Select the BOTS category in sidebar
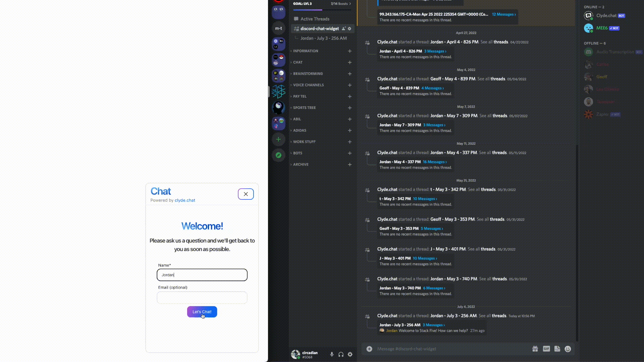This screenshot has width=644, height=362. tap(298, 153)
